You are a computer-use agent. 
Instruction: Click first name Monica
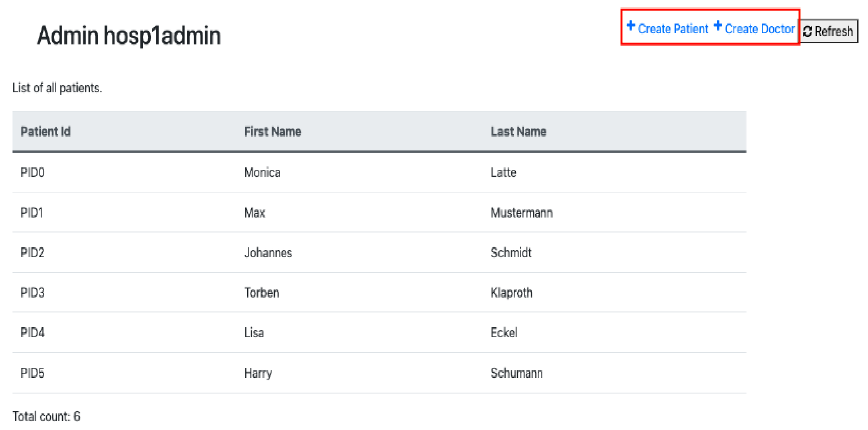(x=262, y=173)
